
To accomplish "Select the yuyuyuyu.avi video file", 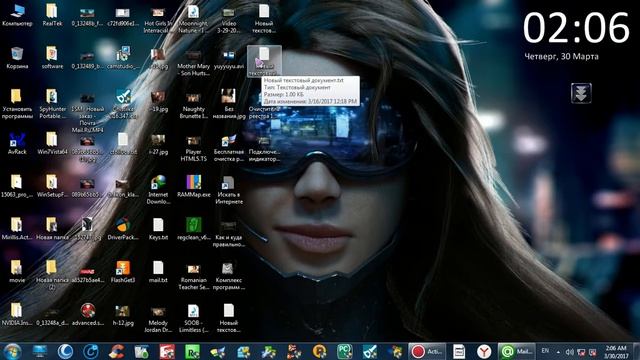I will [x=229, y=58].
